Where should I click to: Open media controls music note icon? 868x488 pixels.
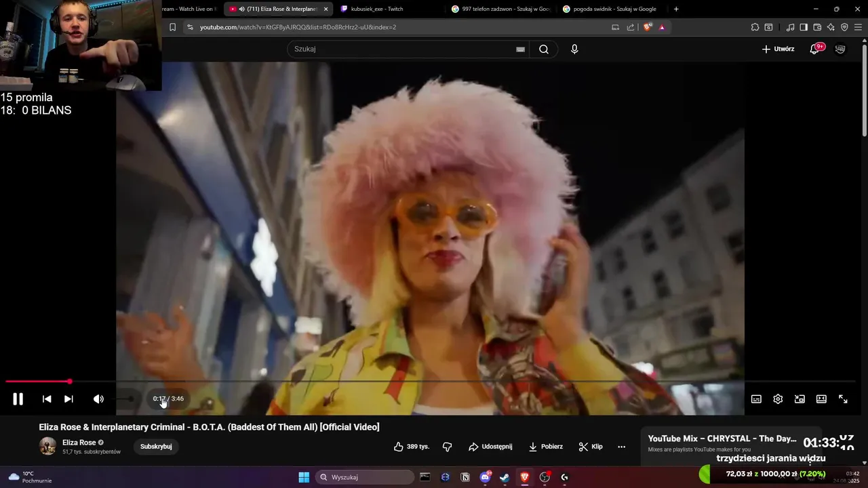tap(790, 27)
